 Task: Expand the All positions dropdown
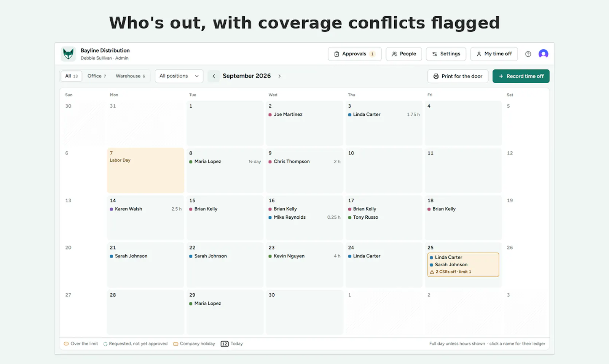(179, 76)
